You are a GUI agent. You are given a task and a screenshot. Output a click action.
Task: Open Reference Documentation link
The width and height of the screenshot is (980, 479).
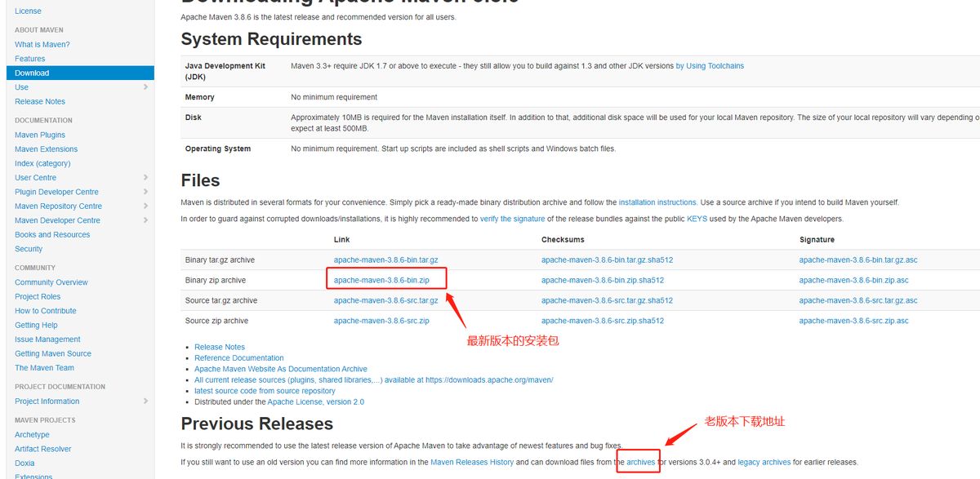[239, 358]
